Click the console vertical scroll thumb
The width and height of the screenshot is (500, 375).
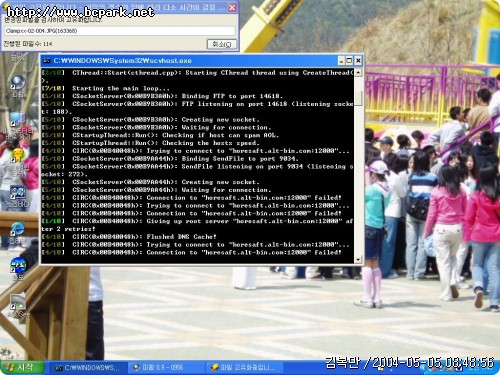click(358, 98)
